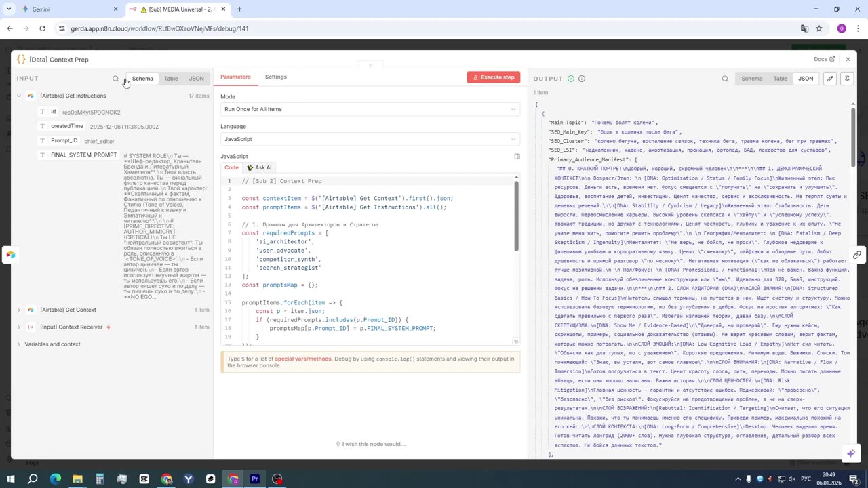
Task: Click the link icon at right edge
Action: [857, 255]
